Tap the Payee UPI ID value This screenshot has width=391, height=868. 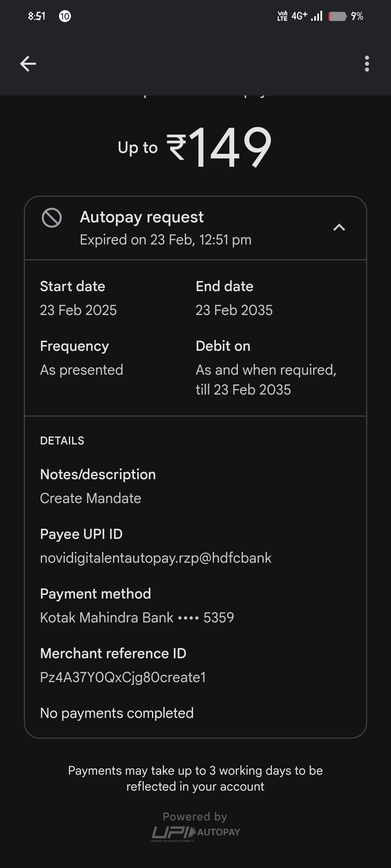[156, 558]
